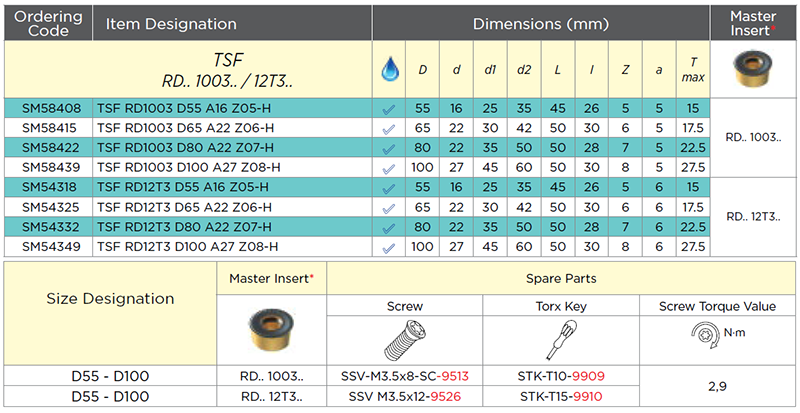
Task: Click the blue coolant water drop icon
Action: click(390, 69)
